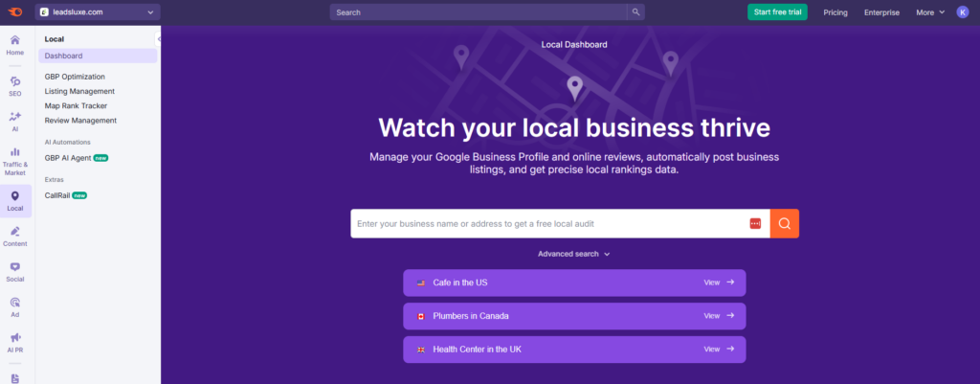Open the AI sidebar section

(x=15, y=122)
